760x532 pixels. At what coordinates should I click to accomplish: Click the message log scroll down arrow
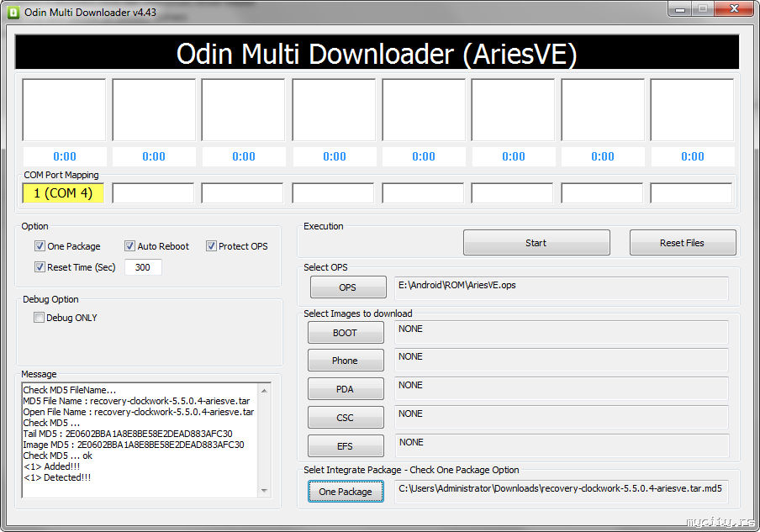[x=264, y=491]
